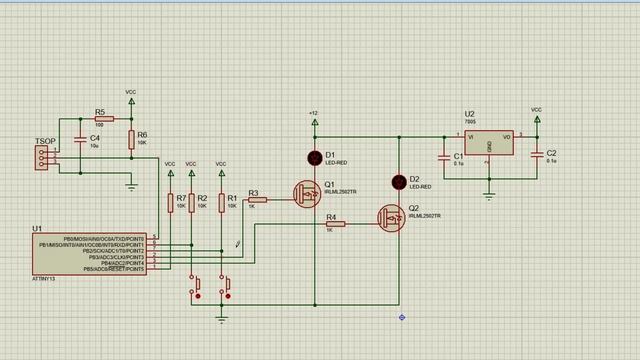Click the VO pin label on U2
This screenshot has width=640, height=360.
(507, 137)
